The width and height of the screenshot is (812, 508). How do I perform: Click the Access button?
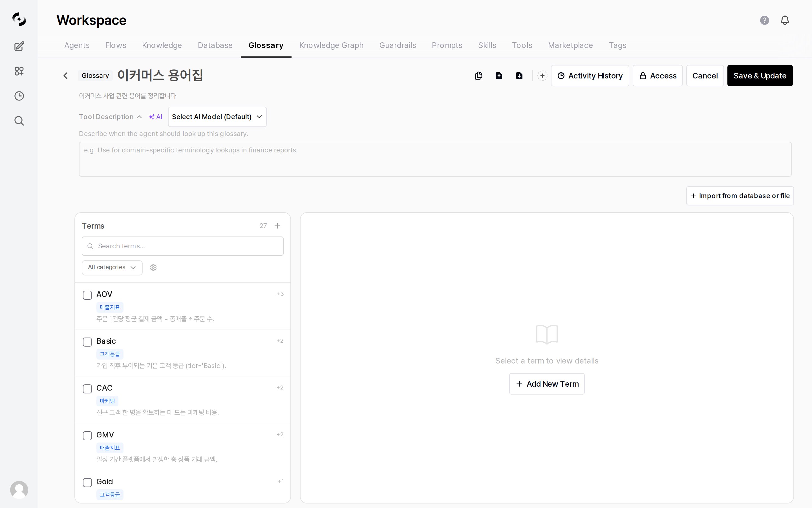pos(658,76)
